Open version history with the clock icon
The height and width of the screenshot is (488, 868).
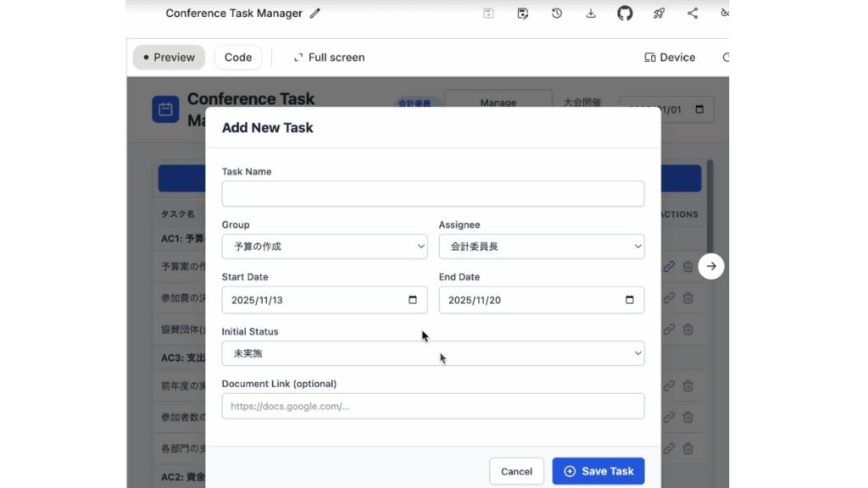pyautogui.click(x=557, y=14)
